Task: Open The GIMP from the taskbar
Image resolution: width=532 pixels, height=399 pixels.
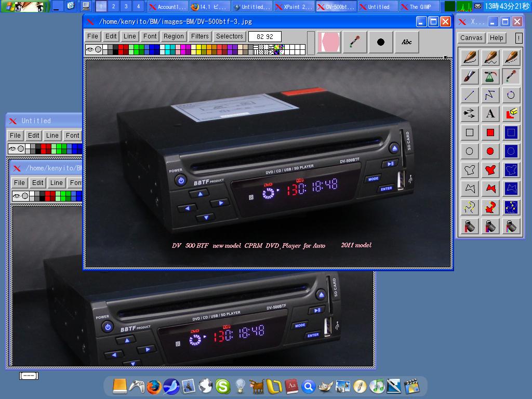Action: tap(419, 7)
